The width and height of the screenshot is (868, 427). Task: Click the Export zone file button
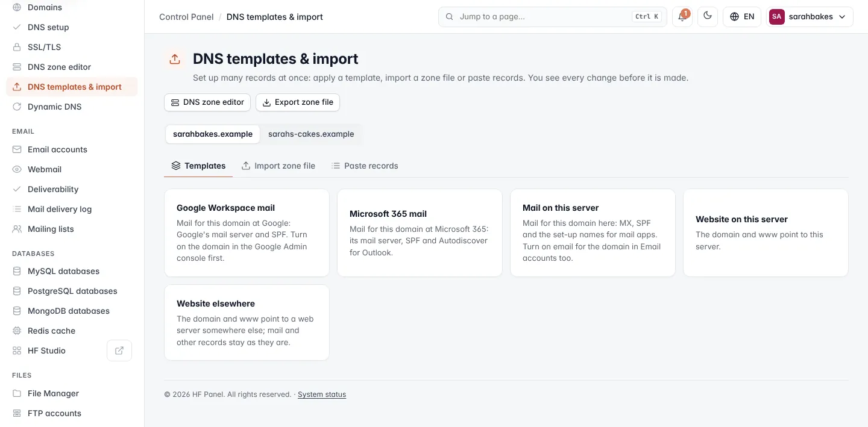tap(298, 102)
